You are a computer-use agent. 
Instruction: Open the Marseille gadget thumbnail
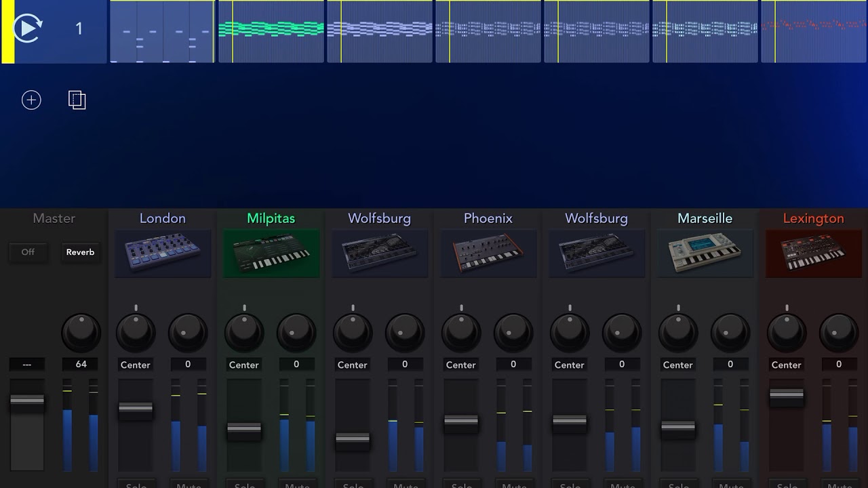(705, 253)
